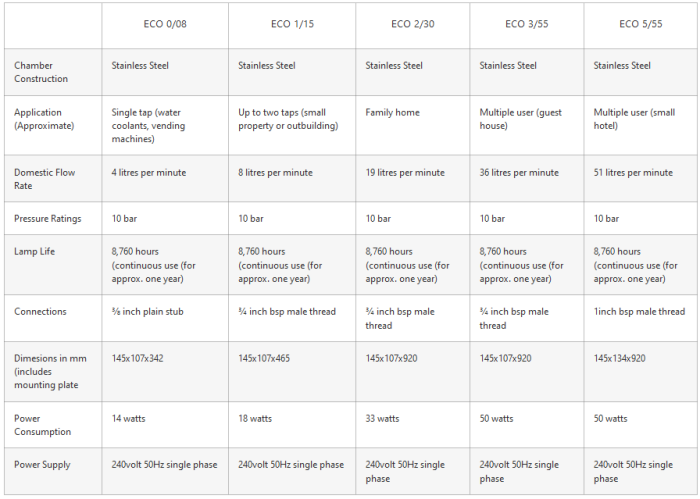The image size is (700, 499).
Task: Click the 145x107x342 dimensions cell
Action: coord(137,358)
